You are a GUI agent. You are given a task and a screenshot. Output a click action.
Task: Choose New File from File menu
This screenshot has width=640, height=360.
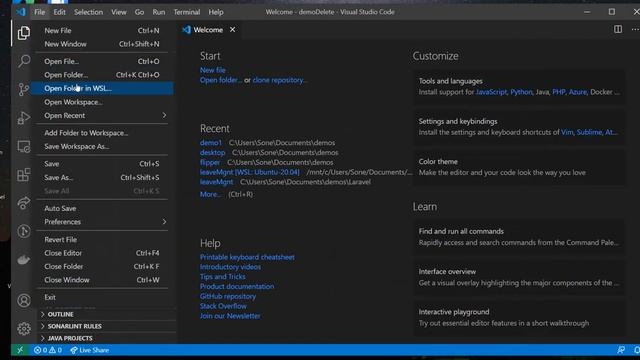click(102, 31)
